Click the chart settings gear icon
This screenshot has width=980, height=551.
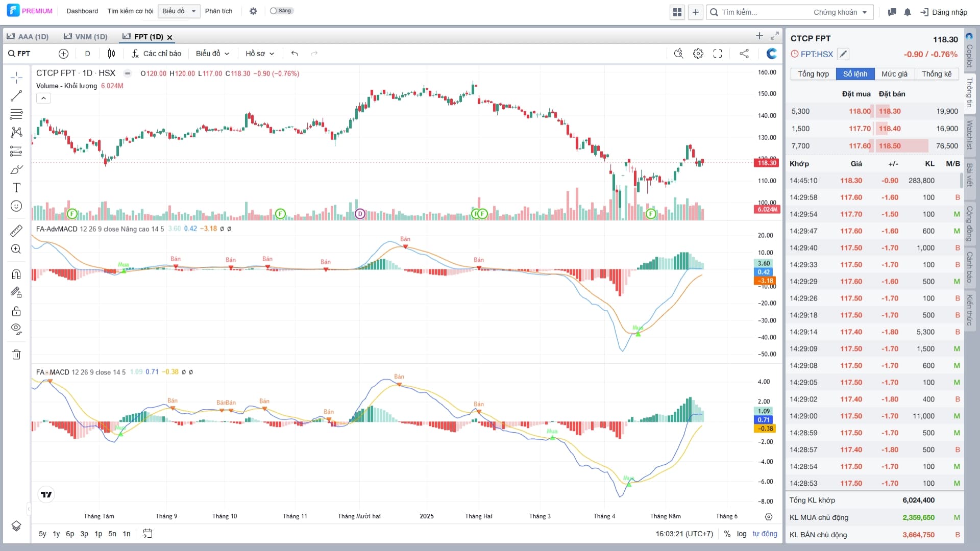pyautogui.click(x=698, y=54)
